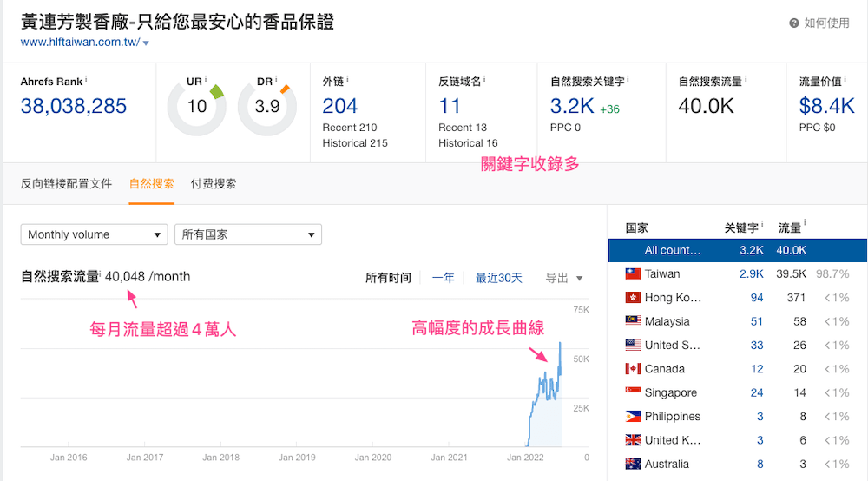The height and width of the screenshot is (481, 868).
Task: Open www.hlftaiwan.com.tw link
Action: click(80, 42)
